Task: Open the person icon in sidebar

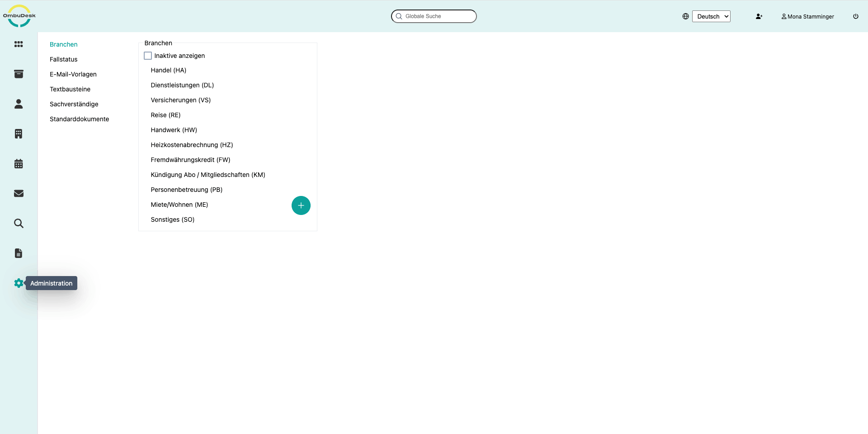Action: pyautogui.click(x=19, y=104)
